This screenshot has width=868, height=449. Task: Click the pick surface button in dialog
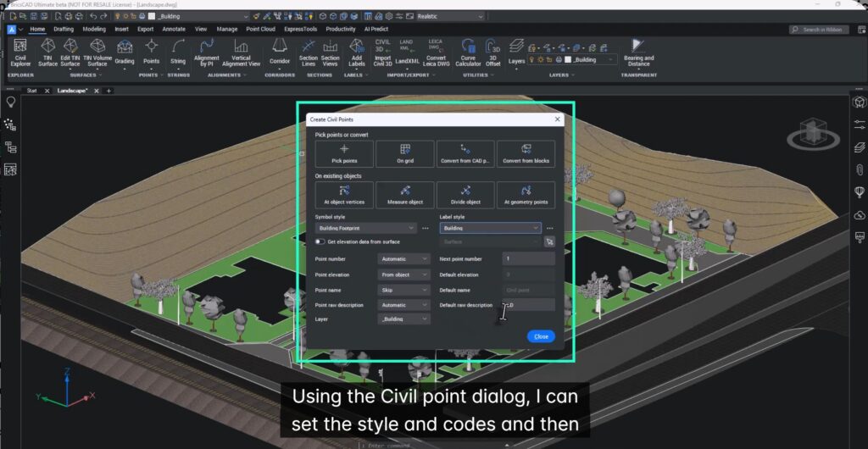coord(549,241)
